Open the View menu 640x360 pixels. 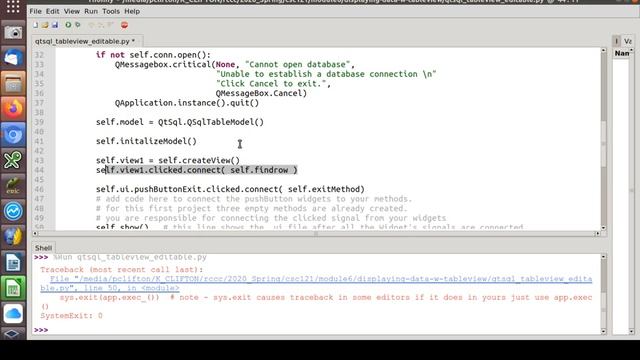point(72,11)
